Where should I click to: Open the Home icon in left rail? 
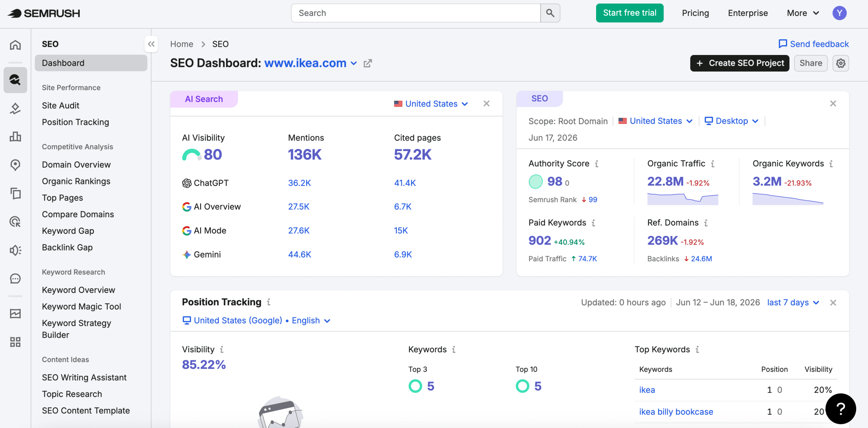[x=15, y=45]
